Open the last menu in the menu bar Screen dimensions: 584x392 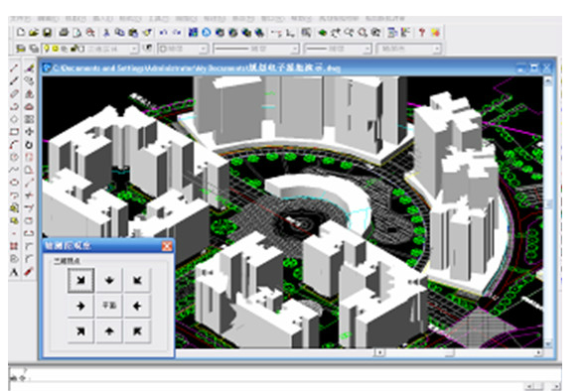coord(385,18)
